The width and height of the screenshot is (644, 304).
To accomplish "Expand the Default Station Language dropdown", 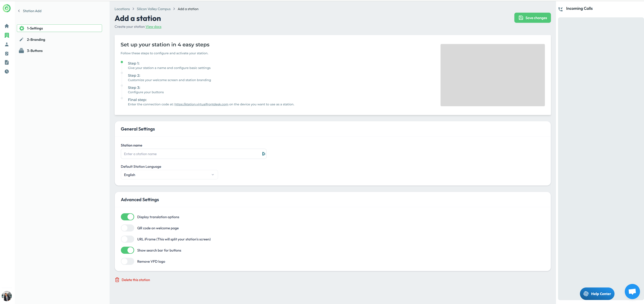I will click(x=169, y=175).
